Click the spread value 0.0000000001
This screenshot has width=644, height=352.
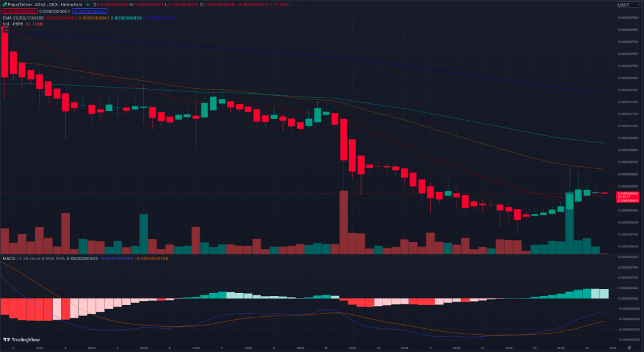point(55,11)
